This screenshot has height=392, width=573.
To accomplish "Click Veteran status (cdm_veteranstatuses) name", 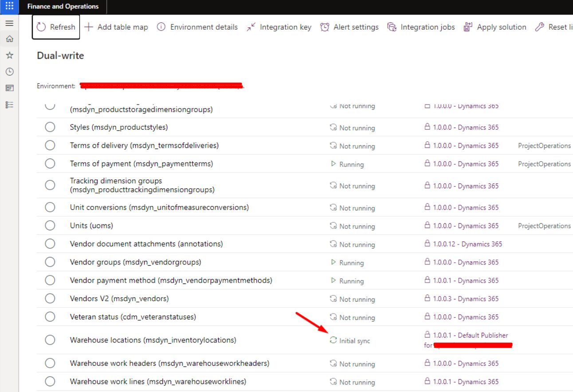I will coord(133,317).
